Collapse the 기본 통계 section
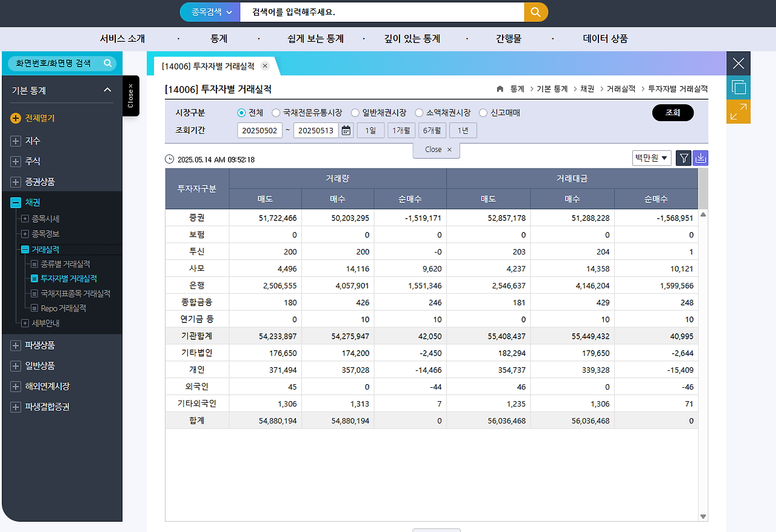This screenshot has height=532, width=776. click(x=107, y=90)
